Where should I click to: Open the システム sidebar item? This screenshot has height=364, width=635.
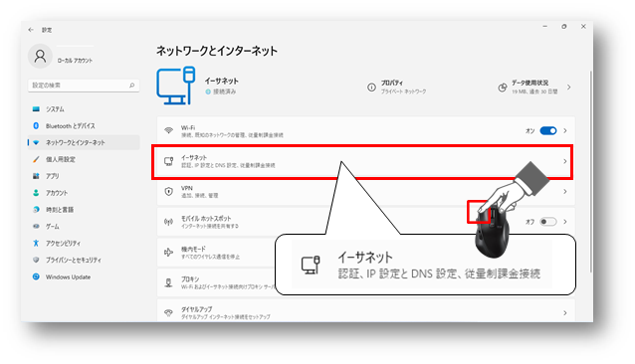tap(84, 109)
